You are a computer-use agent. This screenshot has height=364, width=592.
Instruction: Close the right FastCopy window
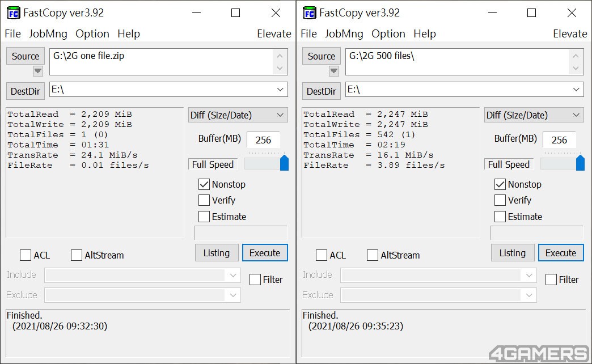coord(572,13)
